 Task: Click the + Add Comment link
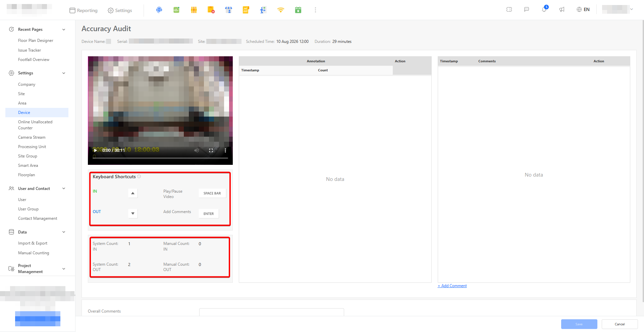coord(452,286)
